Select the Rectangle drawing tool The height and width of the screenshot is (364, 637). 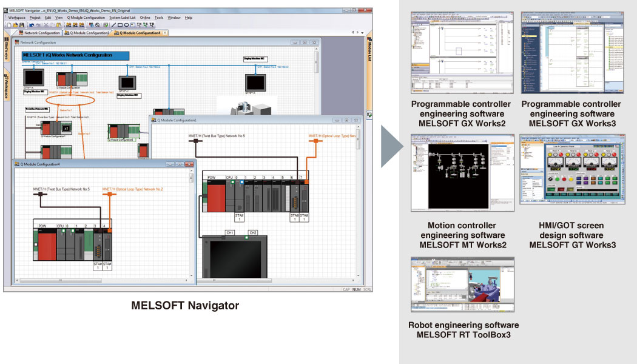pyautogui.click(x=120, y=25)
